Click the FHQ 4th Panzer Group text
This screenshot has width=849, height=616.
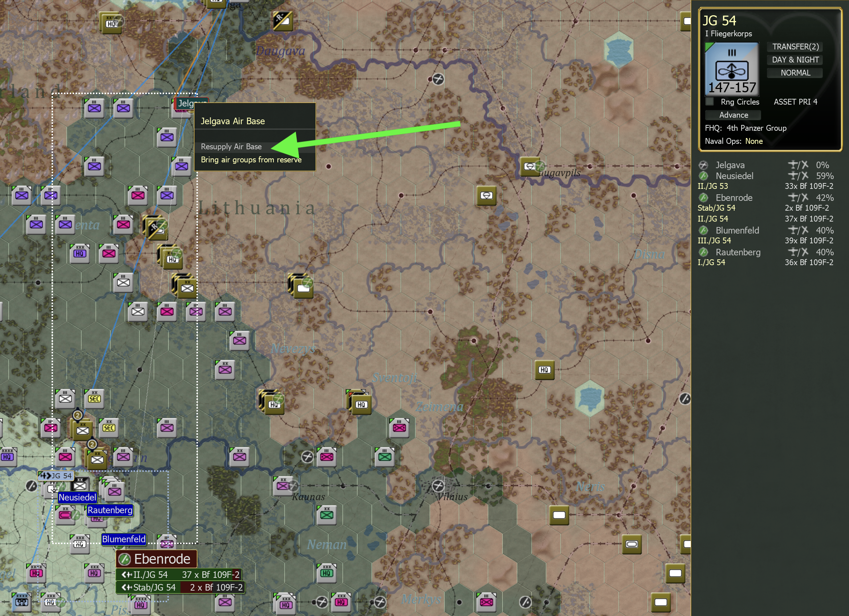746,128
